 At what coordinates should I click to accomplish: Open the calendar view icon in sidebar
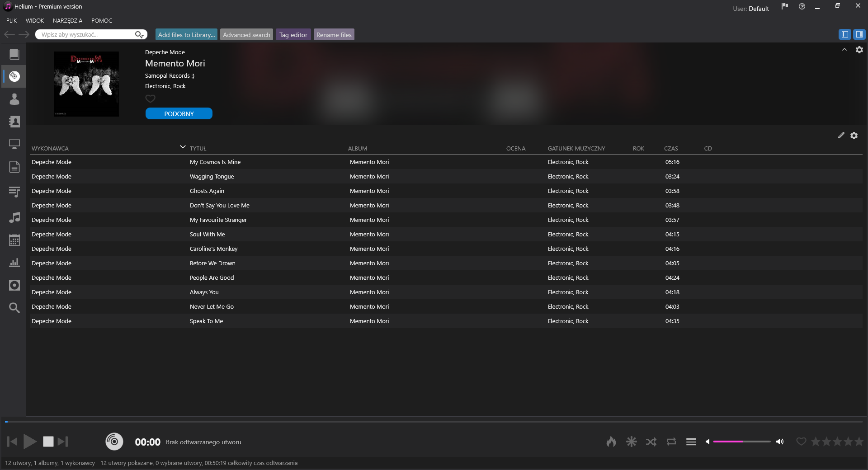click(14, 240)
